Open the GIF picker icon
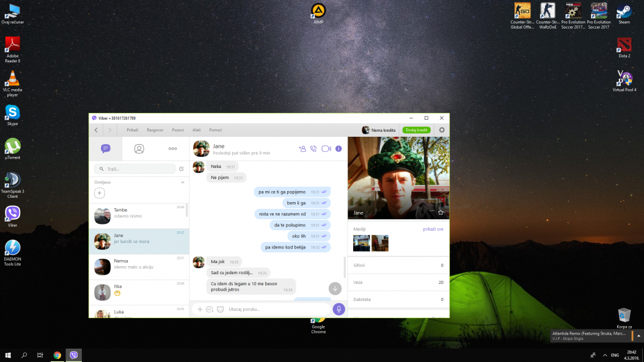The image size is (644, 362). (210, 309)
